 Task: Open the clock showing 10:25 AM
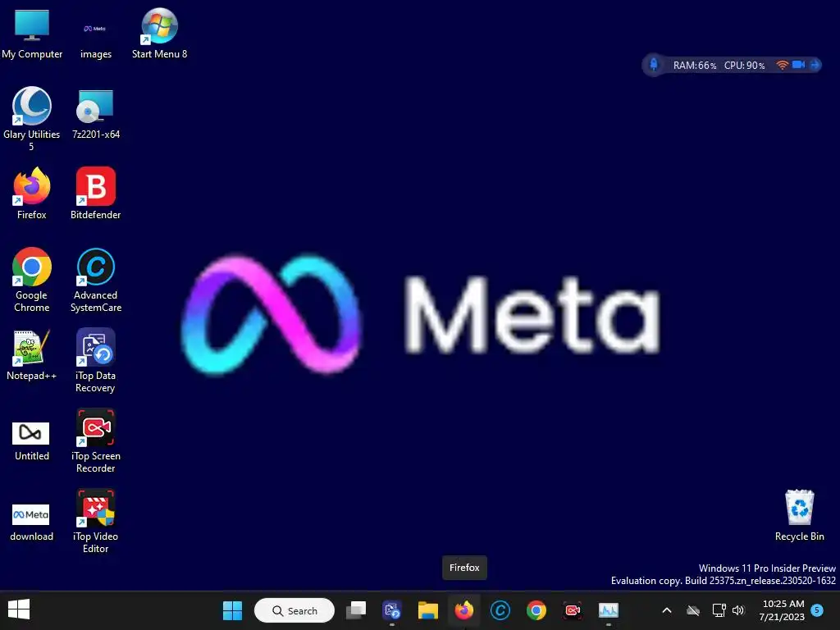(x=782, y=610)
